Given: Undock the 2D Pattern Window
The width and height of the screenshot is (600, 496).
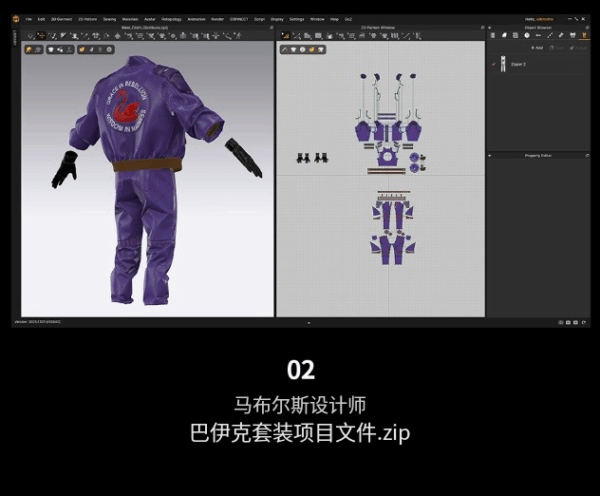Looking at the screenshot, I should [x=482, y=28].
